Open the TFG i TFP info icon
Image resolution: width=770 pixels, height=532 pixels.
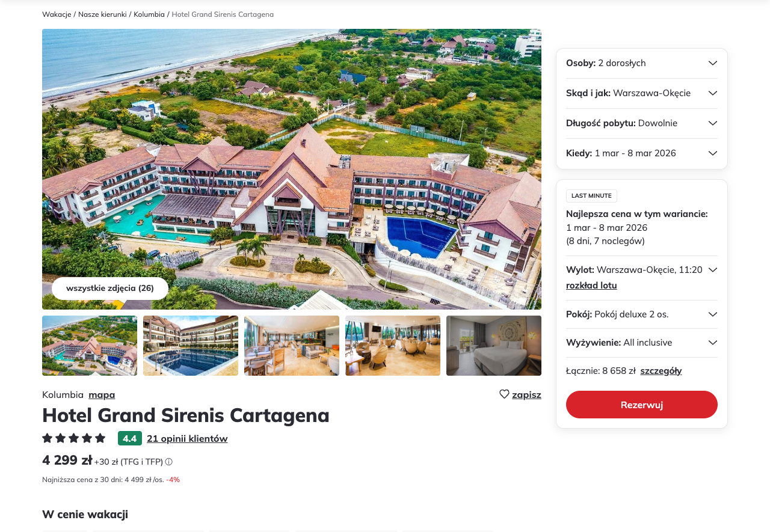point(169,462)
